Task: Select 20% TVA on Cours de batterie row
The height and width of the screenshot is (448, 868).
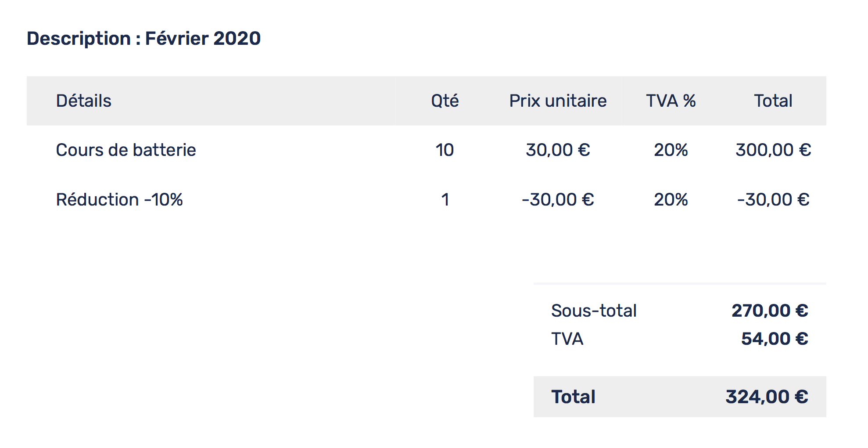Action: tap(671, 150)
